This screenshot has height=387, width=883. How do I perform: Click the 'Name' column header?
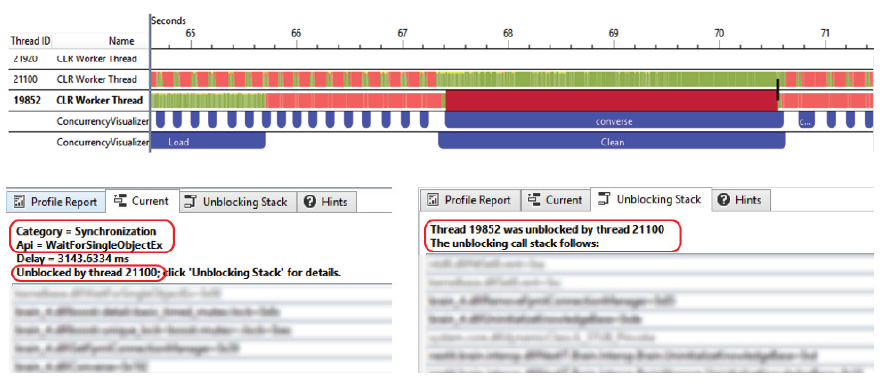[x=122, y=41]
